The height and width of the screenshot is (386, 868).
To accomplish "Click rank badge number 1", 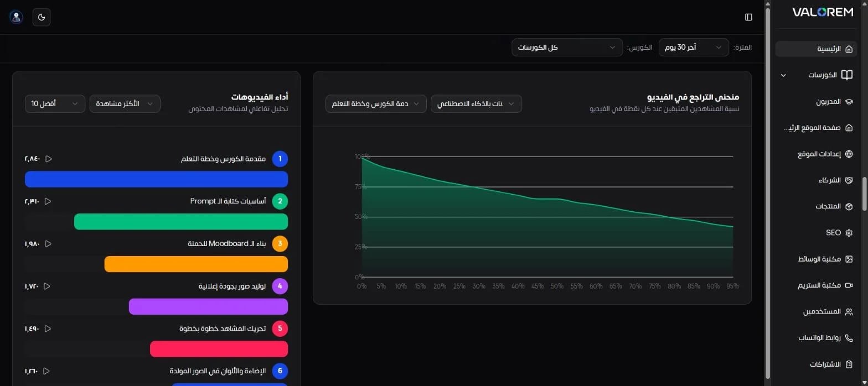I will [x=280, y=159].
